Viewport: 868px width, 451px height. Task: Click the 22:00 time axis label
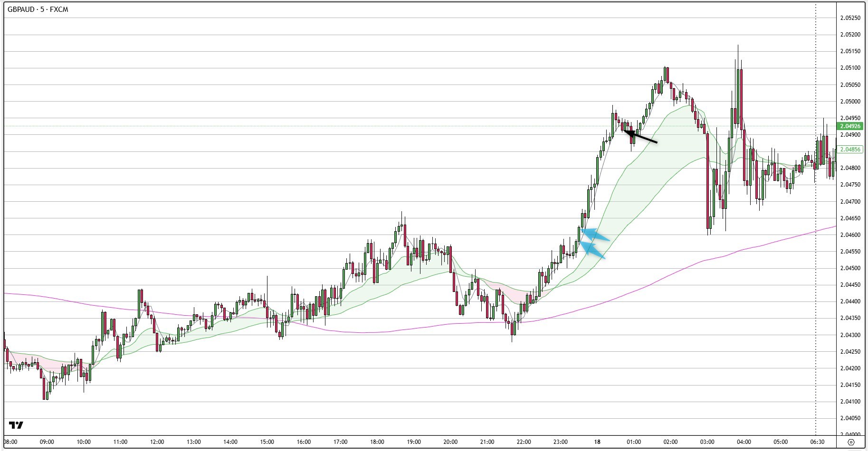coord(524,442)
